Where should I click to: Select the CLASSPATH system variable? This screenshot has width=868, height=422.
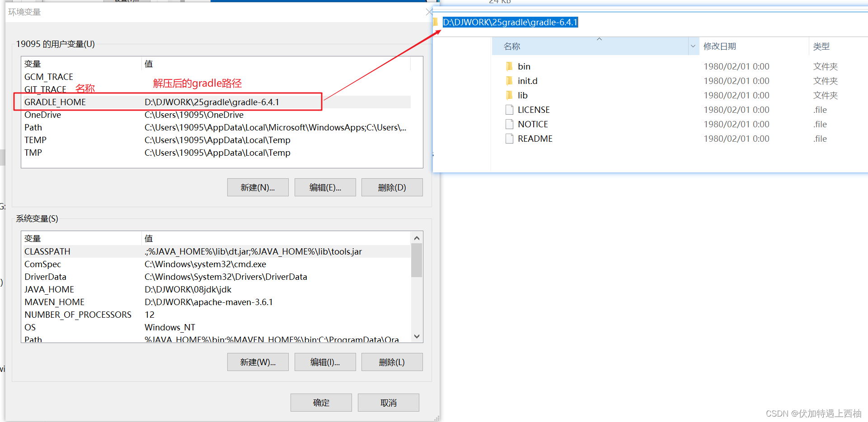click(x=217, y=251)
